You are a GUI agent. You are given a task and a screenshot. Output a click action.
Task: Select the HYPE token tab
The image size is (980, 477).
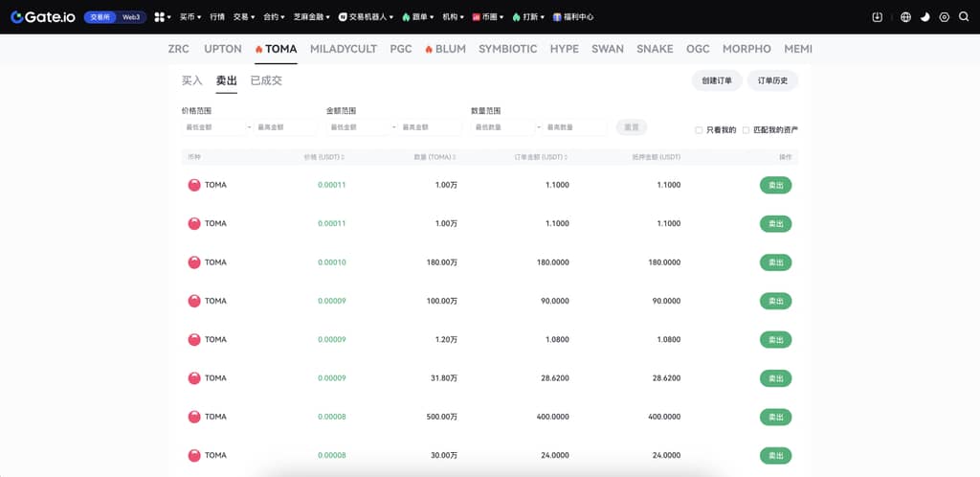point(564,49)
